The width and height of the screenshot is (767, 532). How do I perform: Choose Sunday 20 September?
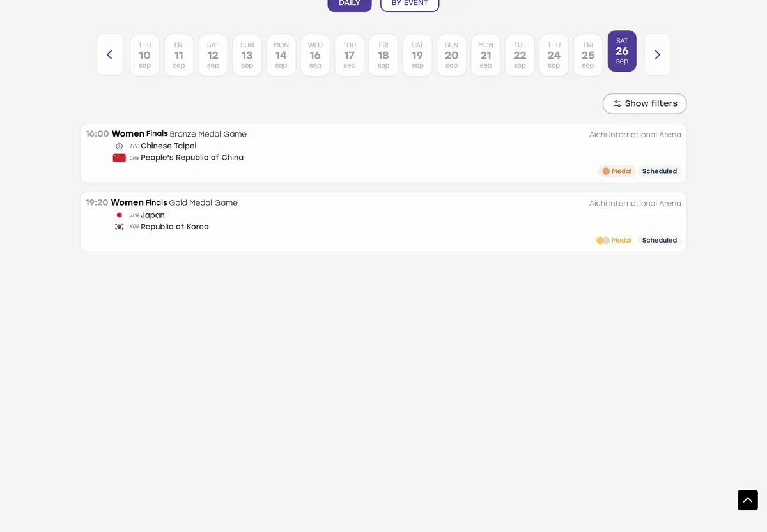coord(452,55)
